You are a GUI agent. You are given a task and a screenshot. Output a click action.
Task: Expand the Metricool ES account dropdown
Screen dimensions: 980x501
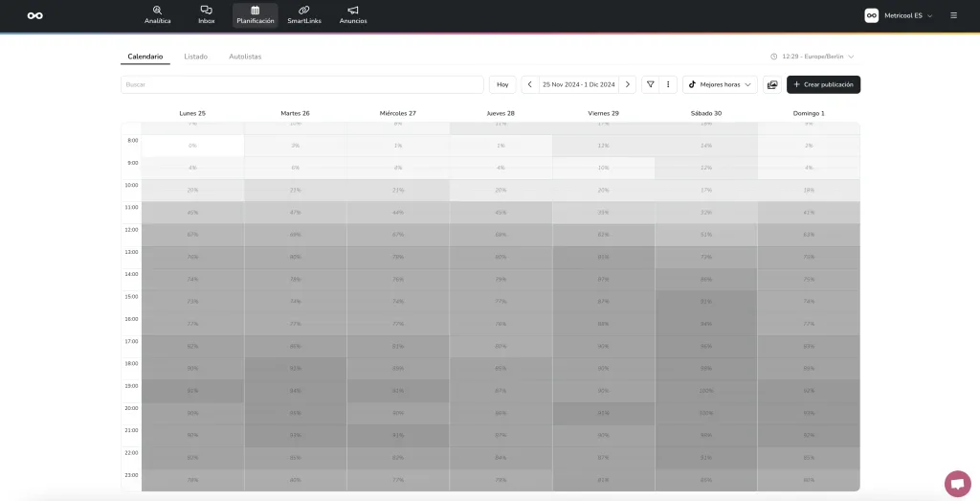(x=899, y=15)
